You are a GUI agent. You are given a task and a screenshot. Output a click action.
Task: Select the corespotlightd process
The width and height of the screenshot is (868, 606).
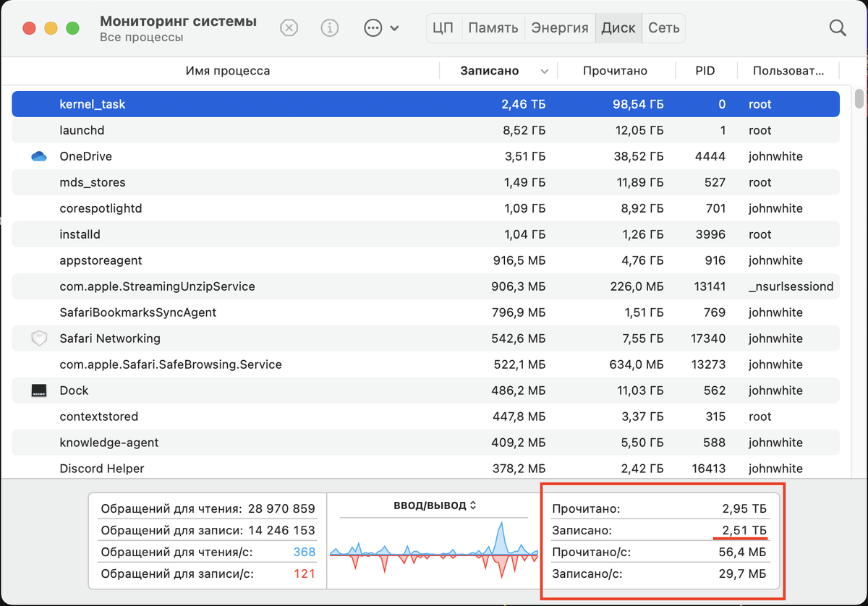101,208
